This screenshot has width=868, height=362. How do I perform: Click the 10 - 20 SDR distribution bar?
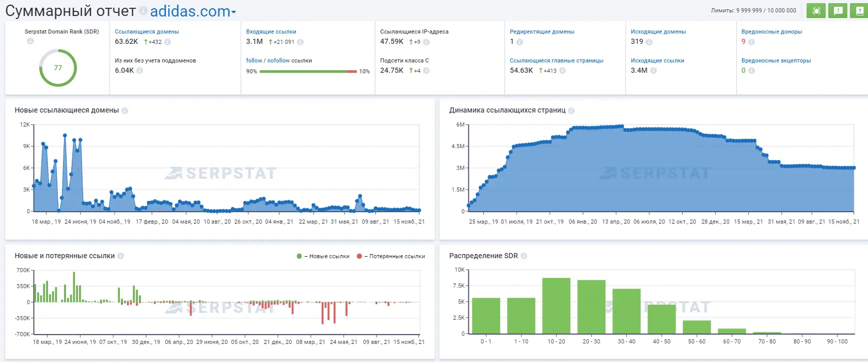(556, 306)
